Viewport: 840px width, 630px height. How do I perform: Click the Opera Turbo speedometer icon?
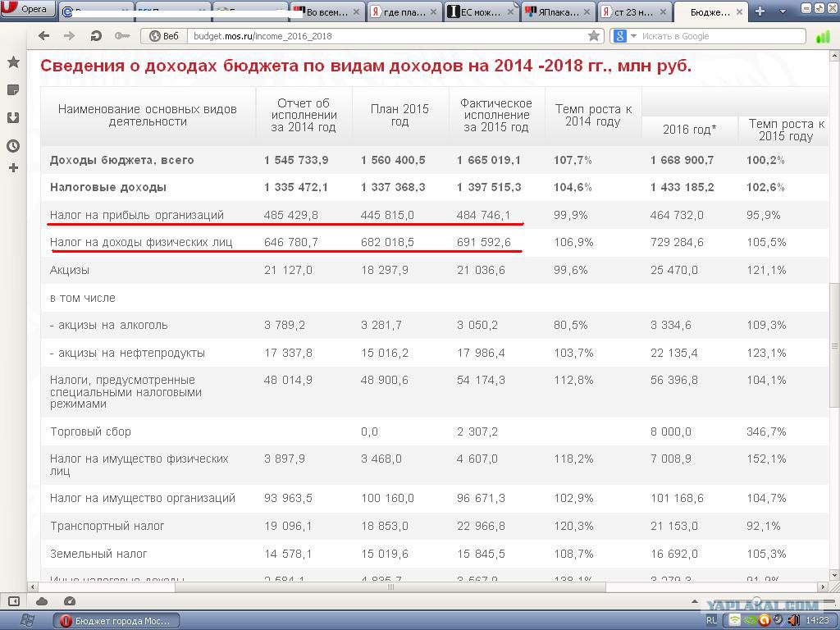pyautogui.click(x=69, y=601)
